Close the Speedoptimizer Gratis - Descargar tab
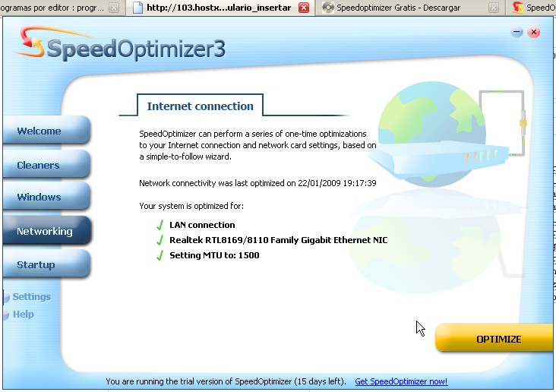The height and width of the screenshot is (392, 556). pos(494,8)
